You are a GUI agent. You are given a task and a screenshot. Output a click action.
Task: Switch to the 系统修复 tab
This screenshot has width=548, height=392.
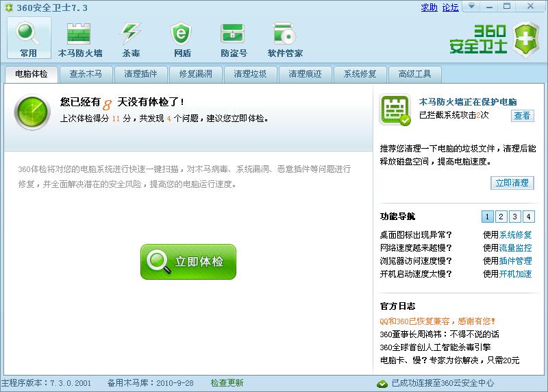[360, 74]
